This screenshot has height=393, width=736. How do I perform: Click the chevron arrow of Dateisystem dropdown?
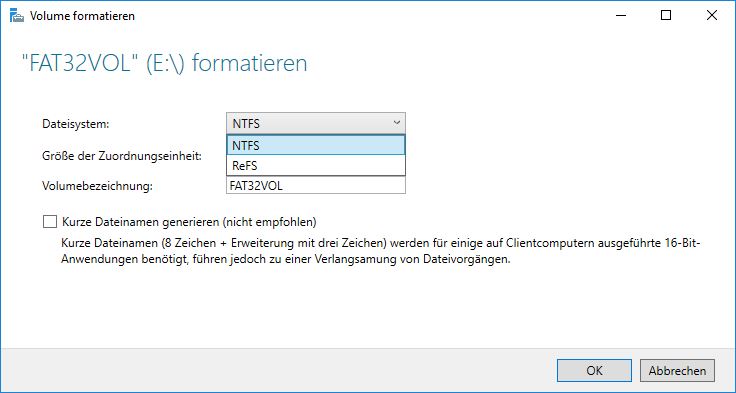click(397, 123)
